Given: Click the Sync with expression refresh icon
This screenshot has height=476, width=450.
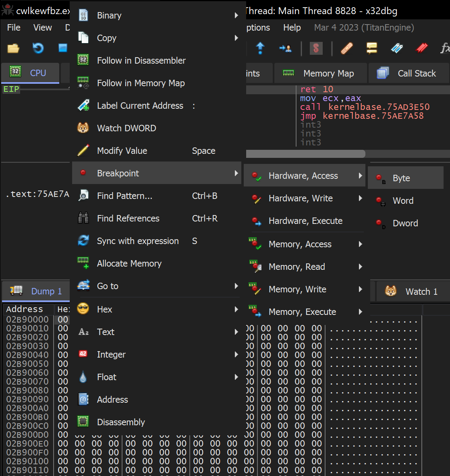Looking at the screenshot, I should click(x=83, y=240).
